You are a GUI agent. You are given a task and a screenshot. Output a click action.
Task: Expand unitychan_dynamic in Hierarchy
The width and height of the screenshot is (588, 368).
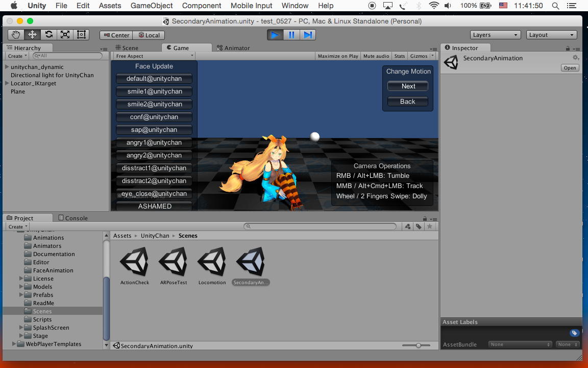tap(7, 67)
